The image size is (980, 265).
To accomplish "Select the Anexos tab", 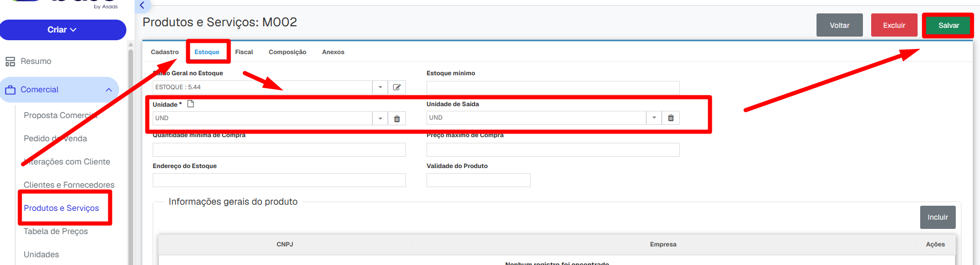I will click(x=333, y=52).
